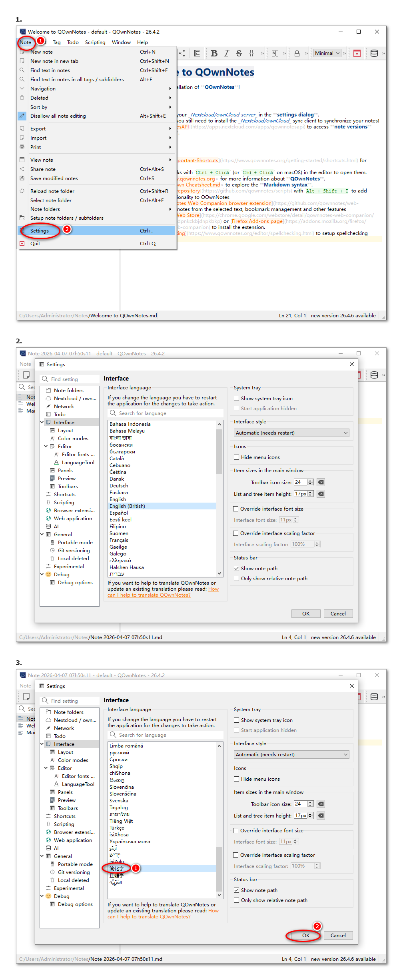Check Hide menu icons in panel 3
Viewport: 403px width, 980px height.
pyautogui.click(x=237, y=779)
